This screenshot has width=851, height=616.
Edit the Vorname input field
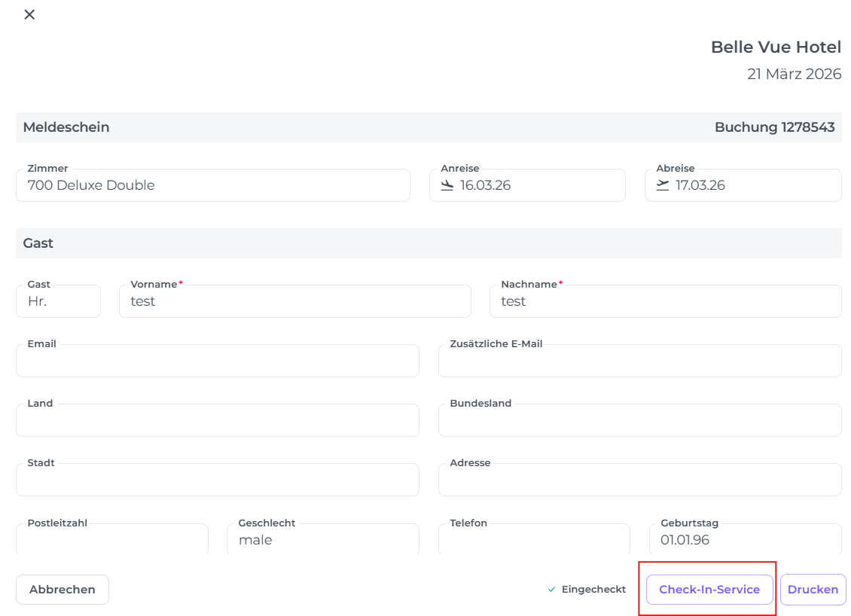click(294, 301)
